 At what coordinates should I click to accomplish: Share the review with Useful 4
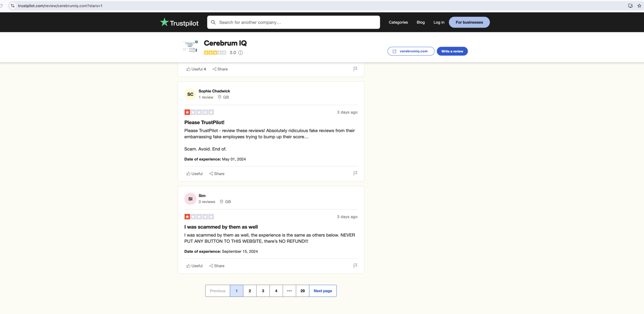pos(220,69)
